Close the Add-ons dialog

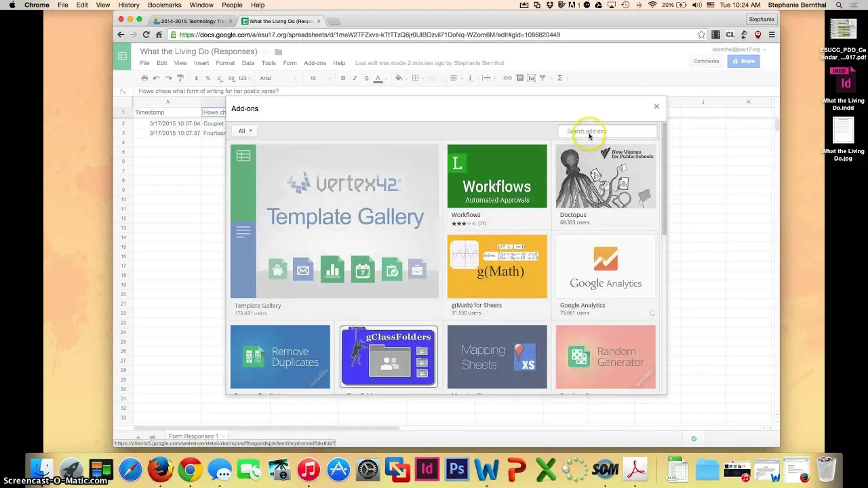click(656, 106)
